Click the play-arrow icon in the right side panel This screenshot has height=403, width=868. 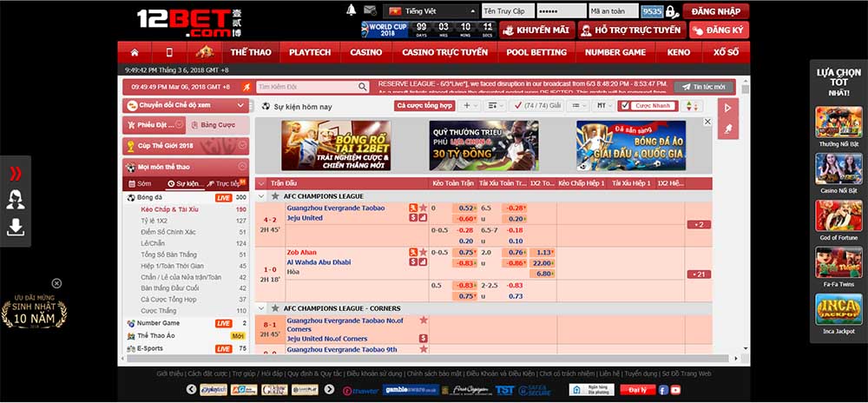pyautogui.click(x=728, y=108)
